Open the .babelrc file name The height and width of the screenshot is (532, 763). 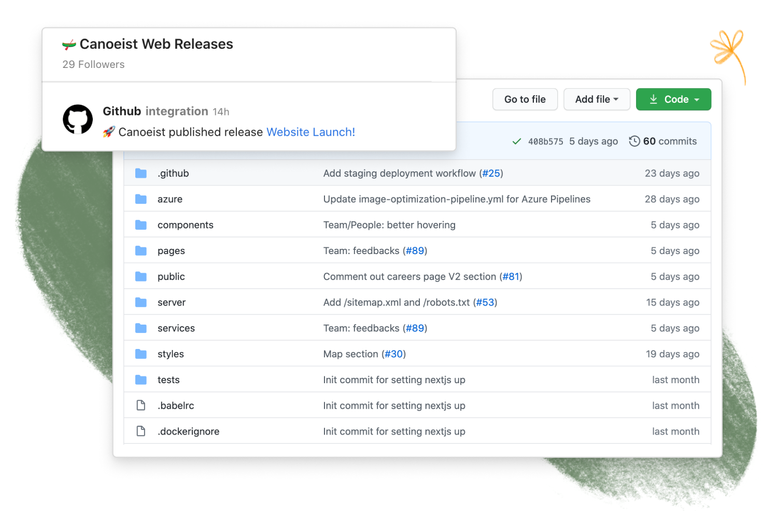point(176,405)
